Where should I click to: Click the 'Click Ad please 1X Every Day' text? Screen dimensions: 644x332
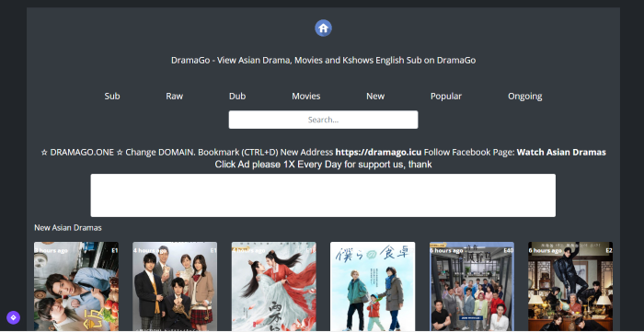click(323, 165)
